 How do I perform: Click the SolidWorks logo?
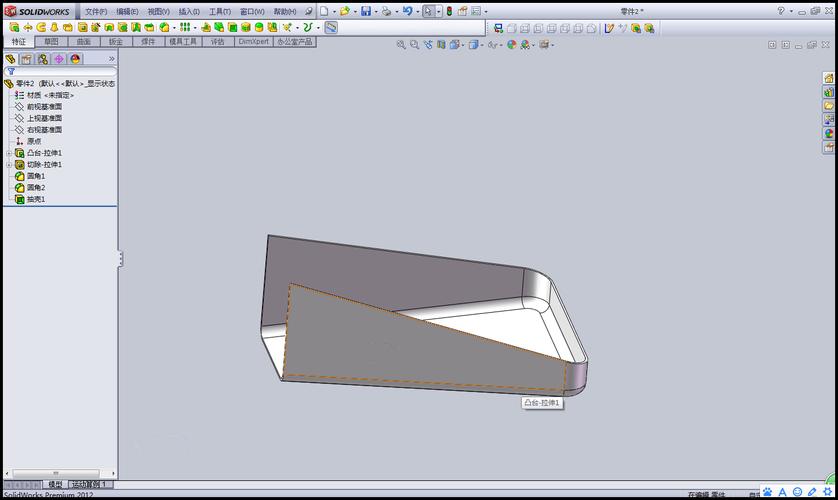pos(37,11)
